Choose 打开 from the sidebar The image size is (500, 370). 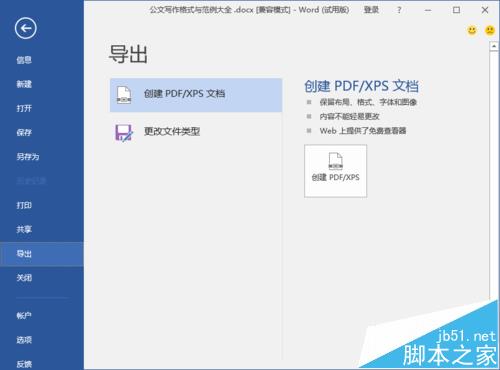point(24,108)
